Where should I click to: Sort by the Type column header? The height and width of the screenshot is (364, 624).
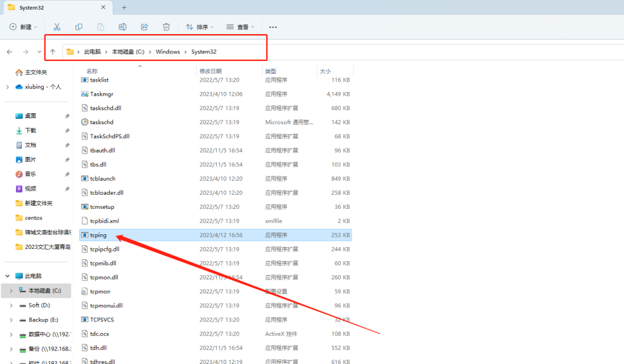(x=271, y=71)
